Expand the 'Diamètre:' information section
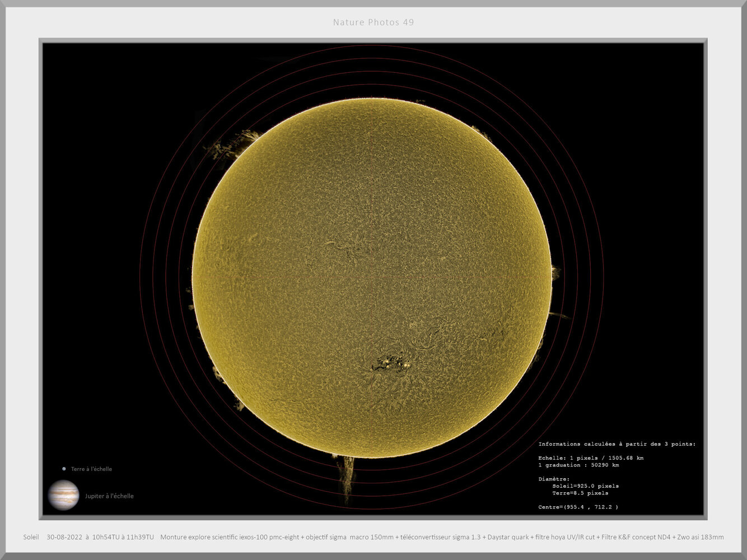 pos(554,479)
